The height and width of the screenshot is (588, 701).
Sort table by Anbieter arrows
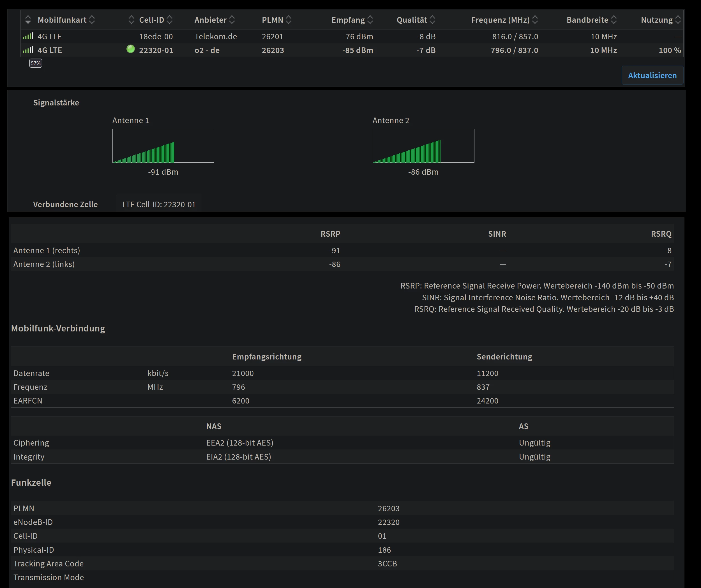tap(232, 20)
